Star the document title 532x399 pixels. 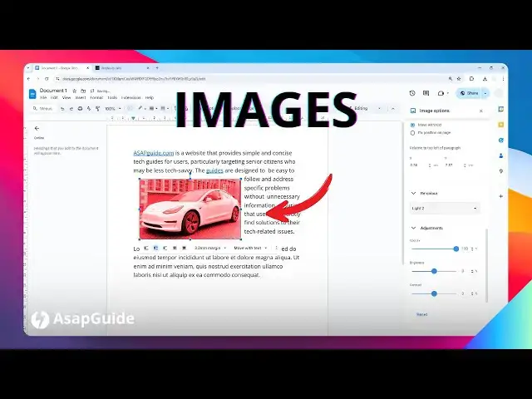73,90
